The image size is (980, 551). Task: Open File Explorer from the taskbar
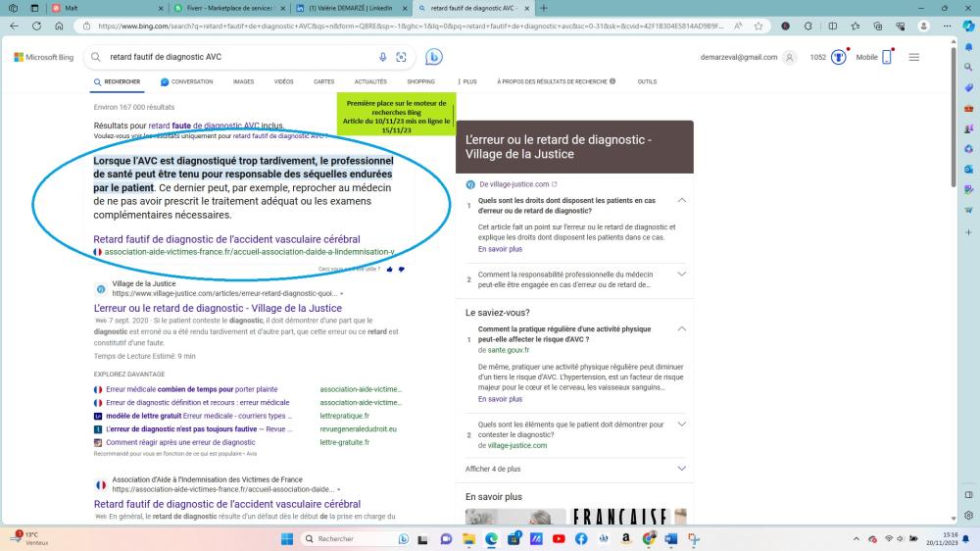click(x=468, y=538)
